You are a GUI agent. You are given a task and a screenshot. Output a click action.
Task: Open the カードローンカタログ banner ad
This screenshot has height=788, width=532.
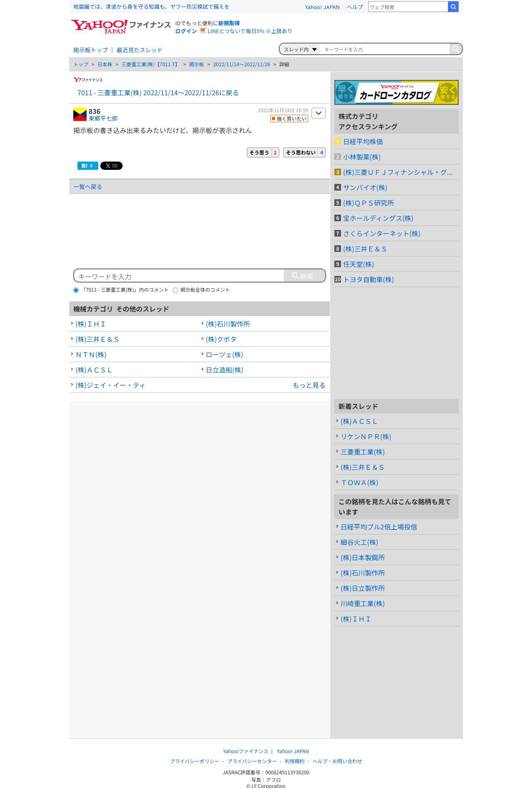397,92
